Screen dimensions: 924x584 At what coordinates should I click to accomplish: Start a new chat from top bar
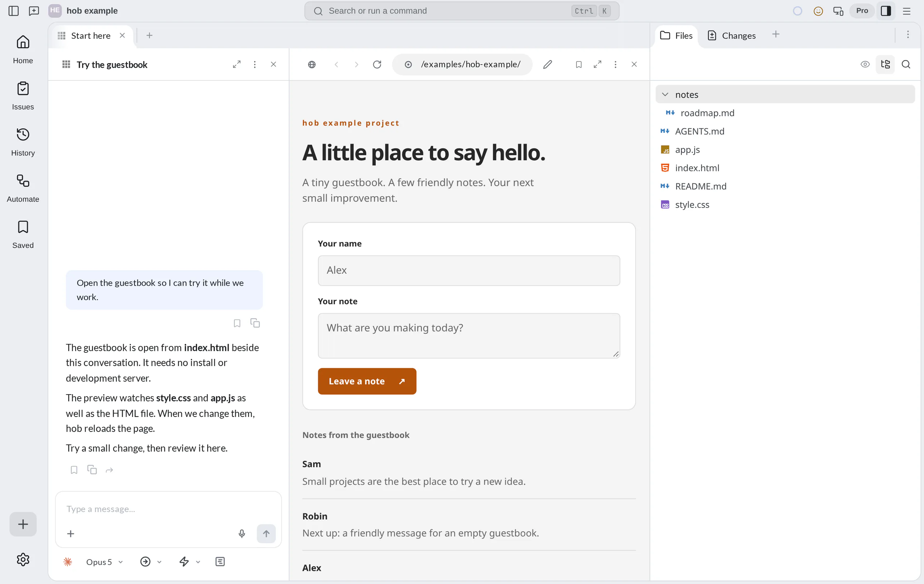(x=34, y=11)
